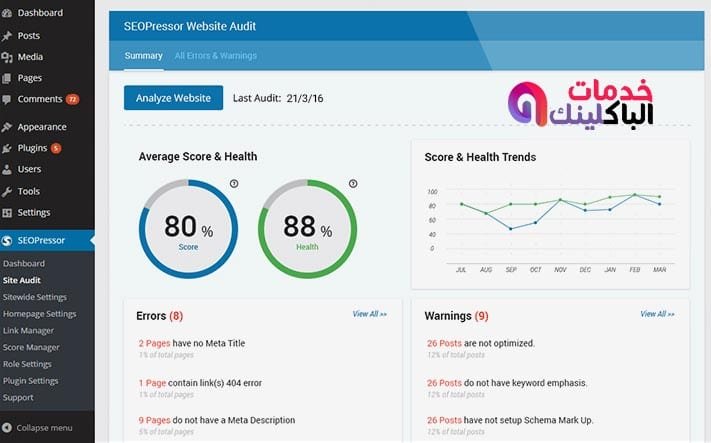Click the help icon beside Health gauge
This screenshot has height=443, width=711.
[352, 184]
